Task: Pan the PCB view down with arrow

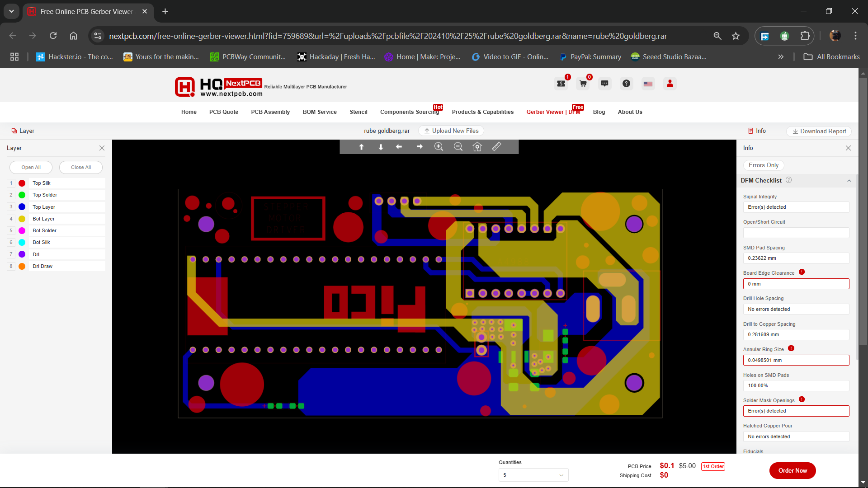Action: tap(381, 147)
